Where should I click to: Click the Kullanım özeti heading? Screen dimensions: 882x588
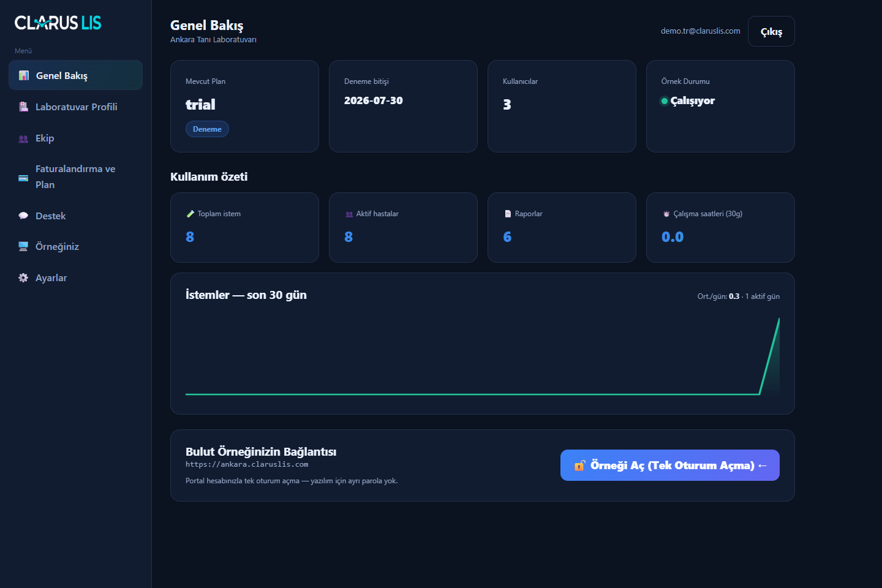(x=209, y=176)
